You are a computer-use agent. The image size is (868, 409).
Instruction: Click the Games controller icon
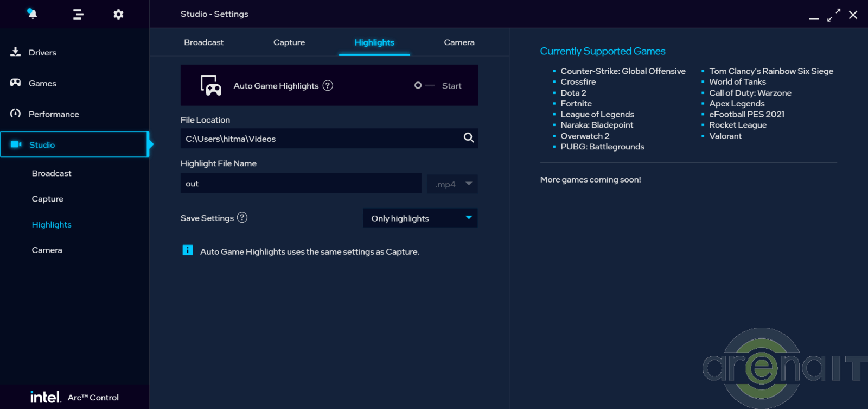16,83
